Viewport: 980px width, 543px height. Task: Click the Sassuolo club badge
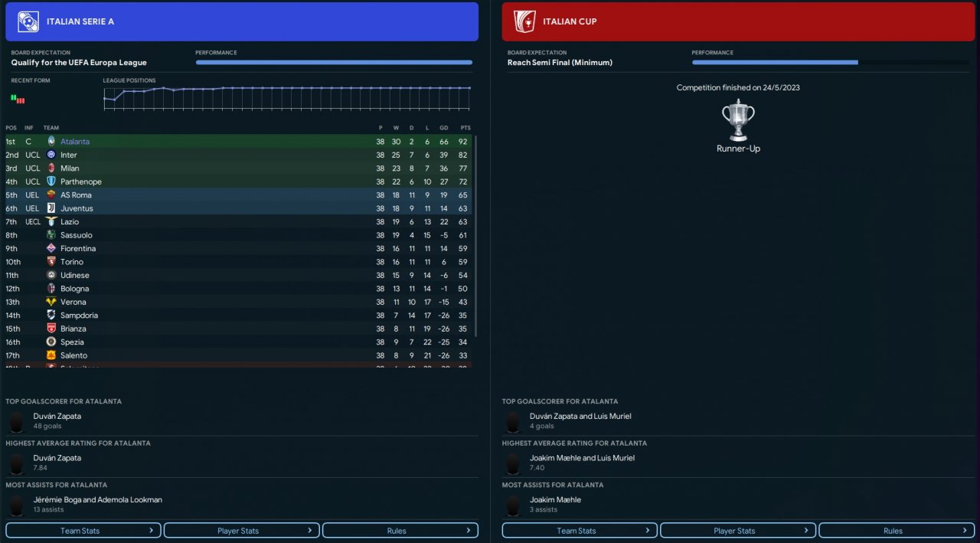(x=51, y=235)
